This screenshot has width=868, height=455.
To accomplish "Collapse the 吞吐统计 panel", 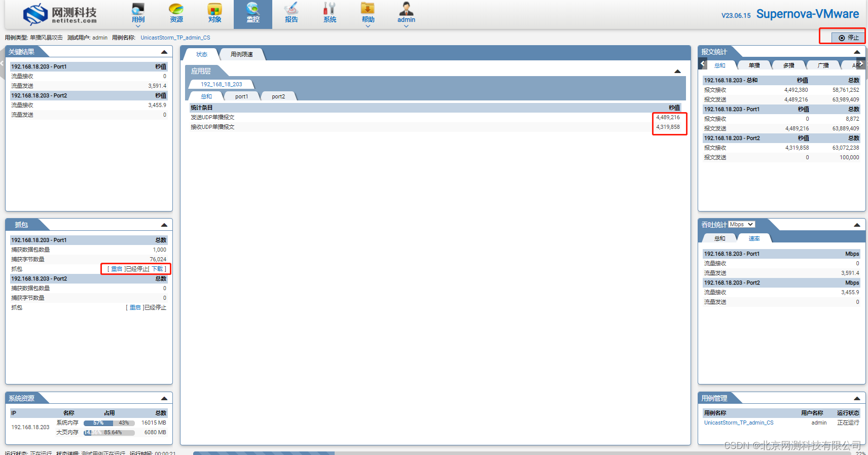I will click(857, 225).
